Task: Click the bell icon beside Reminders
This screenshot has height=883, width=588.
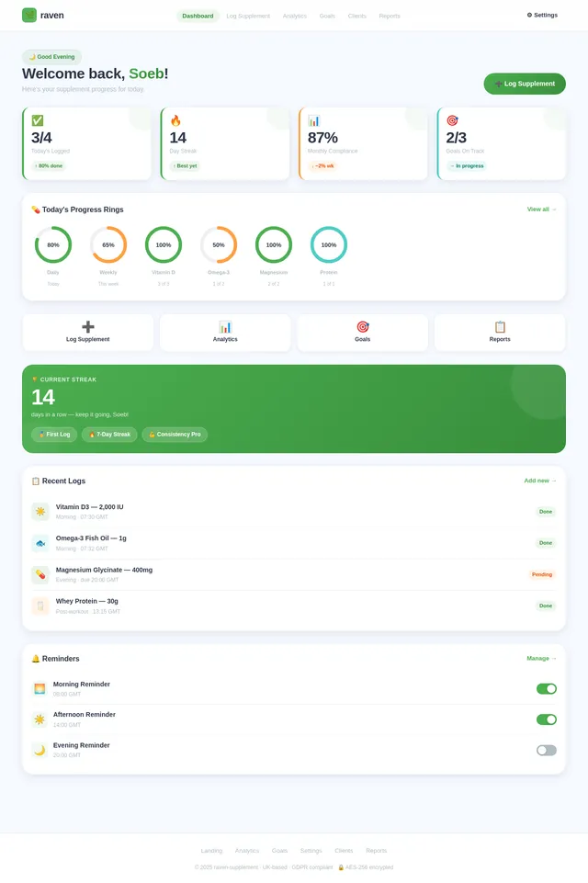Action: pos(36,659)
